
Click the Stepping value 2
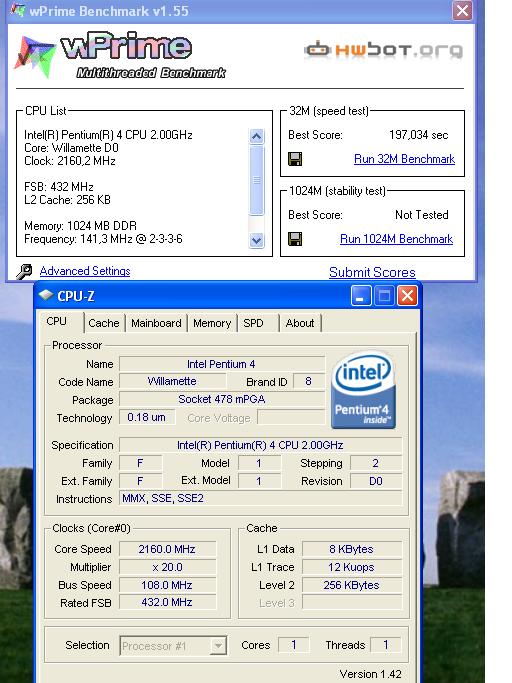pos(376,463)
